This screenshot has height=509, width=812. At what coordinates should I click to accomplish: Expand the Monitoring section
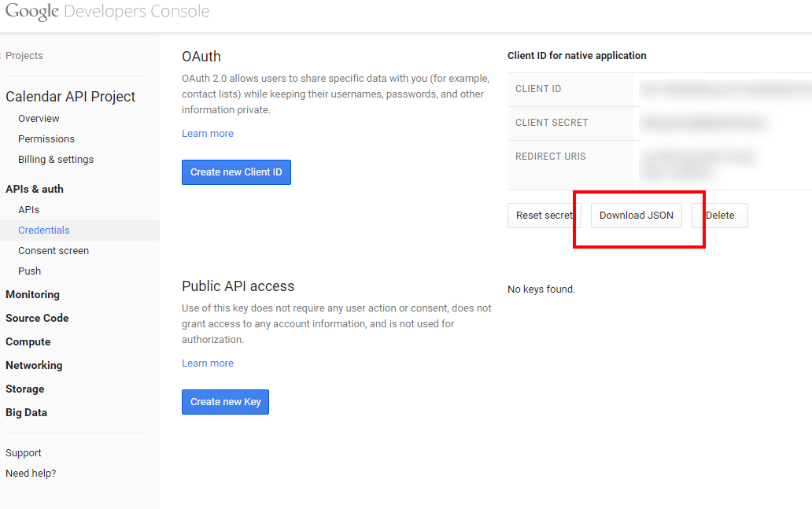tap(32, 294)
